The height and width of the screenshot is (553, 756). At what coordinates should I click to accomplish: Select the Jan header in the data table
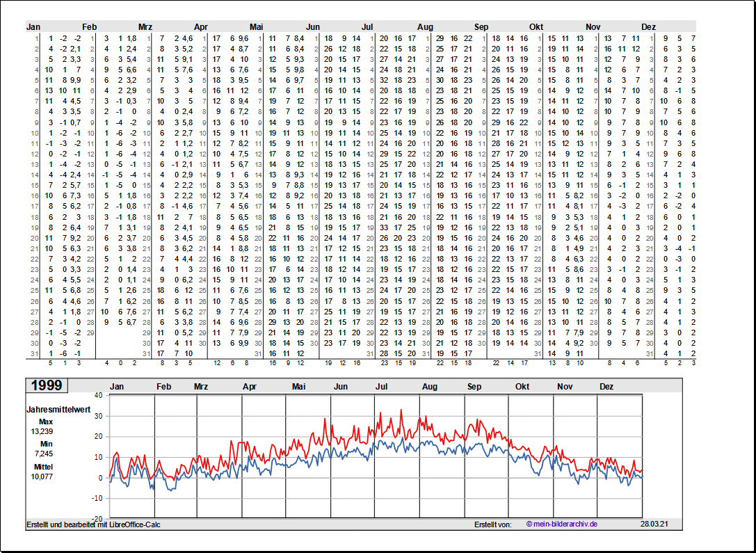pos(33,27)
